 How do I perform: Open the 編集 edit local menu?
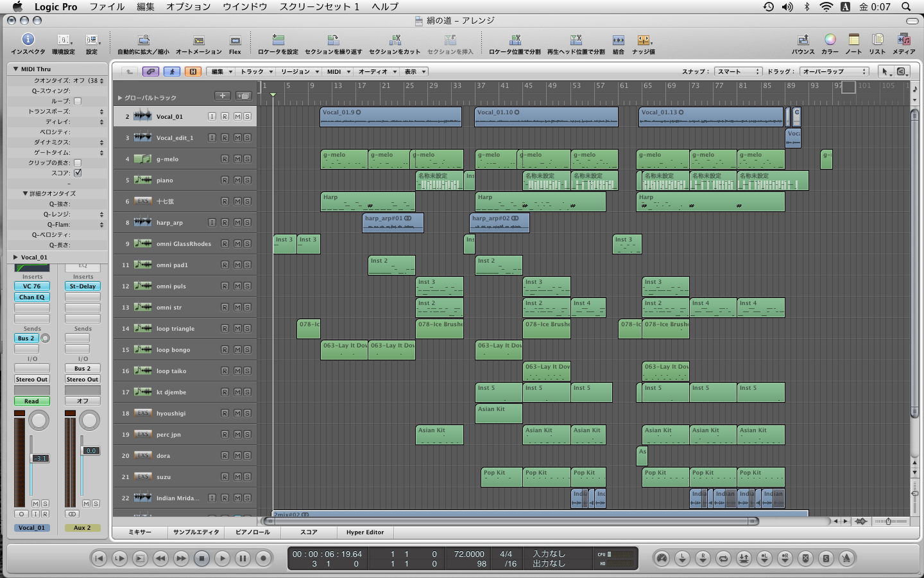221,71
